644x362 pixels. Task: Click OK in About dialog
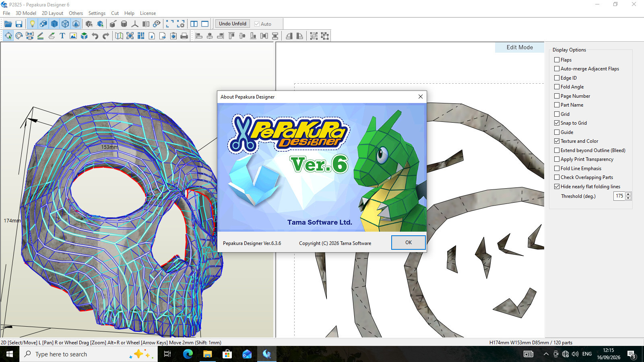coord(409,243)
